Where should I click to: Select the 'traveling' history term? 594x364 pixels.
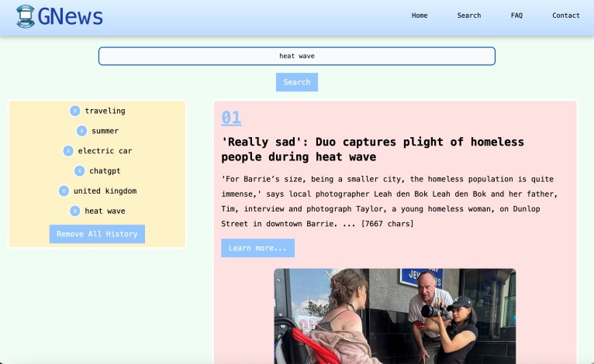[105, 111]
